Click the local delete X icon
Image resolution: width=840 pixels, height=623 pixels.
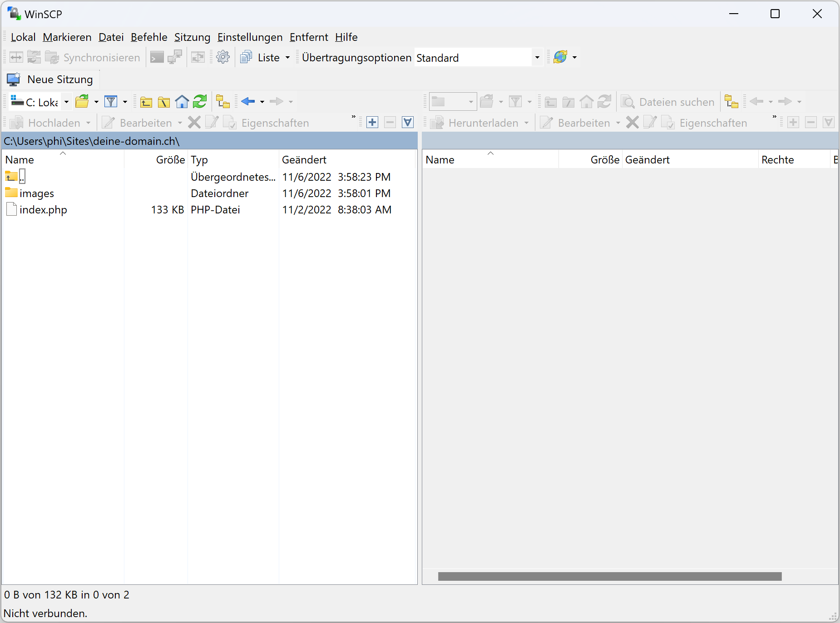click(194, 123)
